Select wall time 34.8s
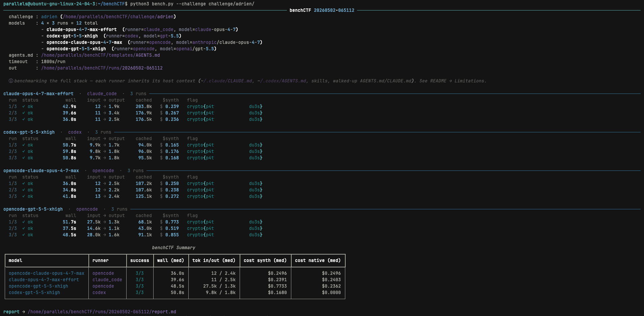Viewport: 644px width, 316px height. [x=70, y=190]
